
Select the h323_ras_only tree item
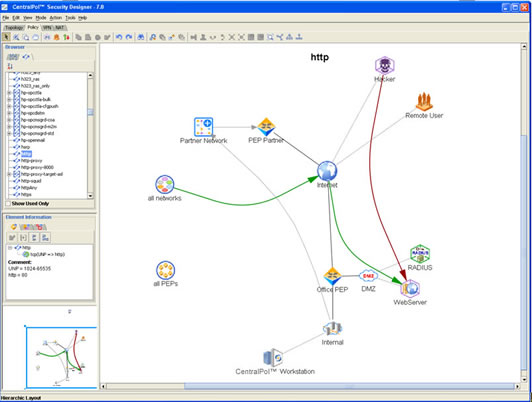(x=35, y=86)
